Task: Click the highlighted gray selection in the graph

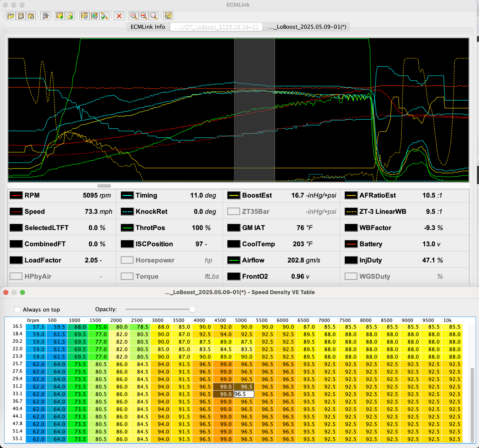Action: [254, 110]
